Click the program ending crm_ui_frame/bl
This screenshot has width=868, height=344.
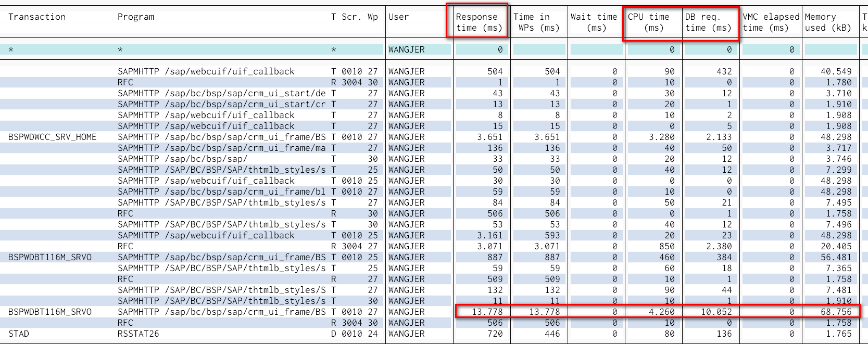(x=222, y=192)
